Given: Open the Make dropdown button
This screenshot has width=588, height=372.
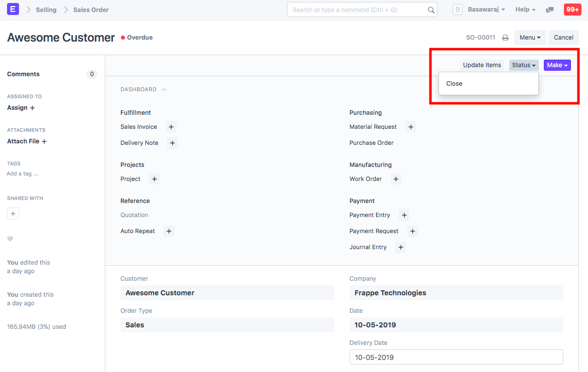Looking at the screenshot, I should pyautogui.click(x=557, y=65).
